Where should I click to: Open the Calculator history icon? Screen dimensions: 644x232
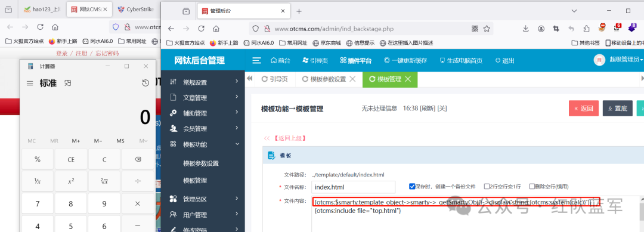145,83
